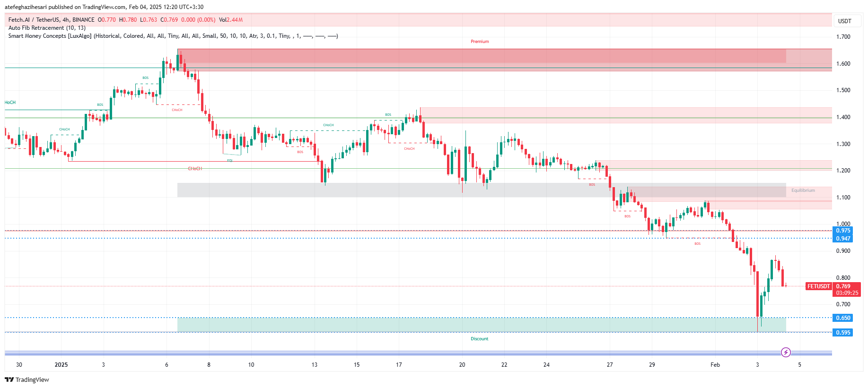This screenshot has width=868, height=388.
Task: Click the 0.769 current price label
Action: (x=843, y=286)
